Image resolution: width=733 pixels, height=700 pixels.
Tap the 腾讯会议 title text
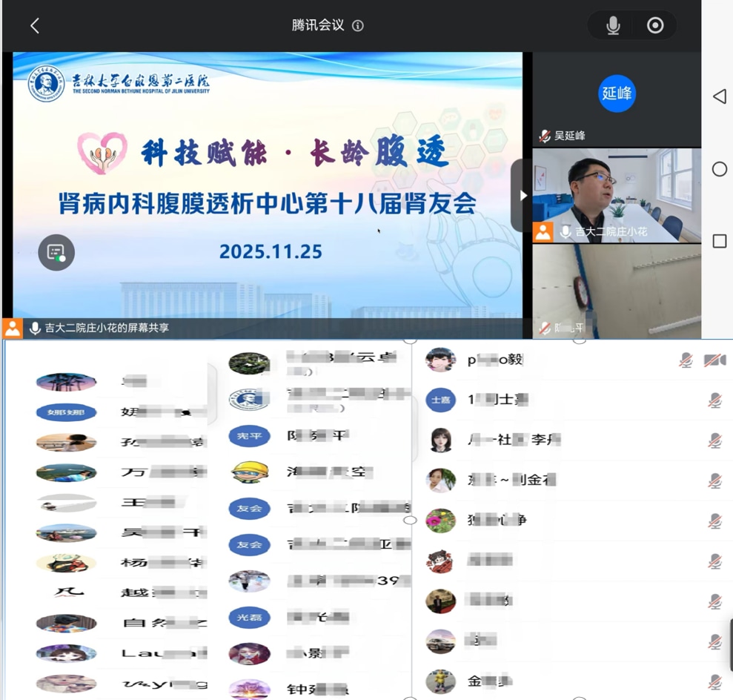318,25
